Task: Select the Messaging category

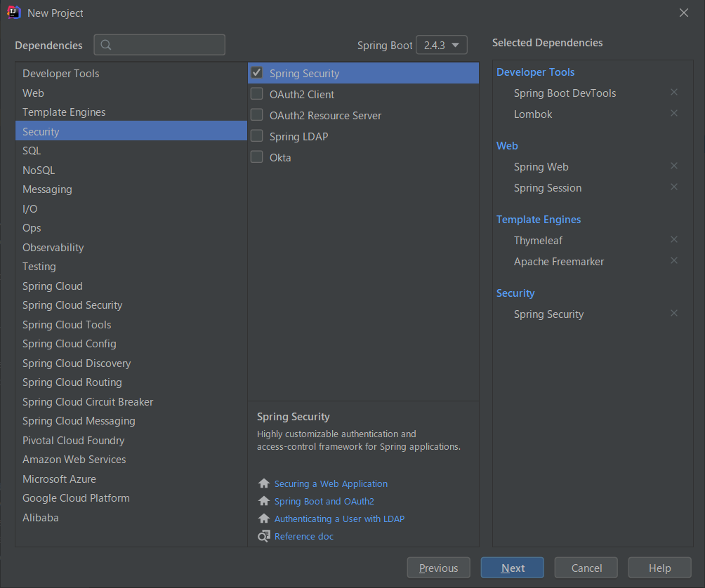Action: click(131, 189)
